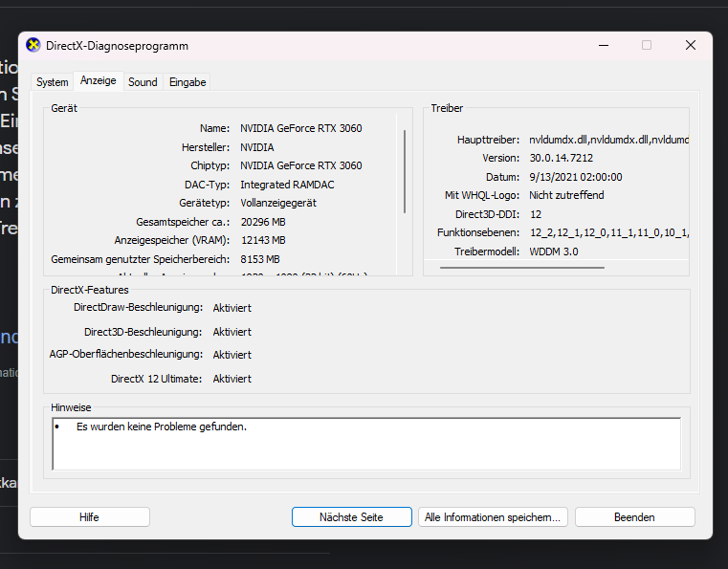Click the Anzeigespeicher (VRAM) label
Screen dimensions: 728x569
click(x=172, y=240)
